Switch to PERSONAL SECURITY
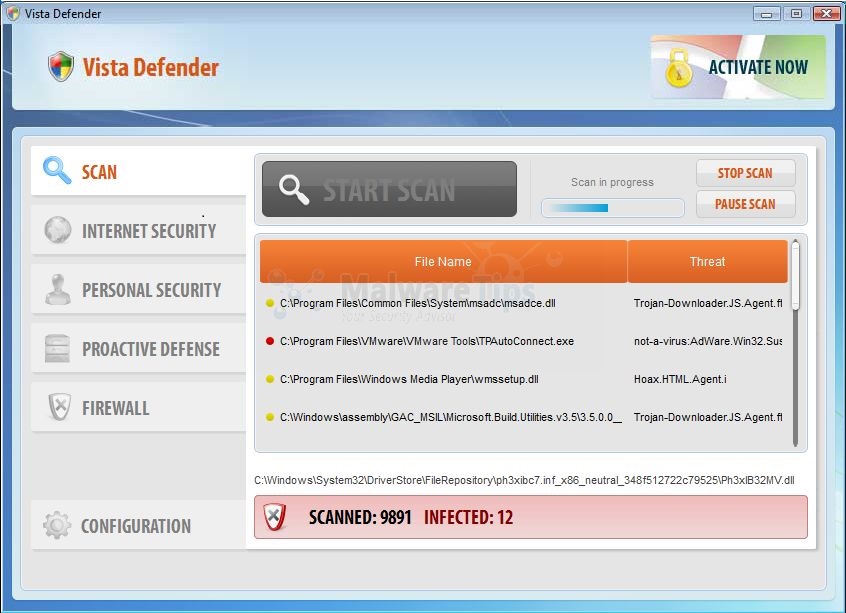This screenshot has width=846, height=613. (138, 289)
